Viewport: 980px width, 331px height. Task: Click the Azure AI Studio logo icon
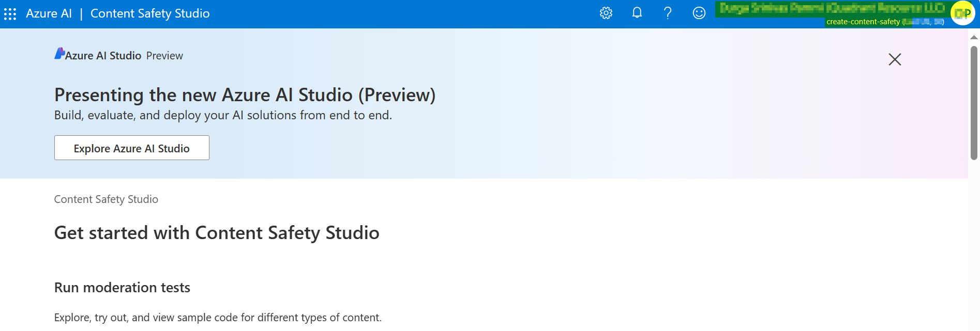pyautogui.click(x=59, y=54)
